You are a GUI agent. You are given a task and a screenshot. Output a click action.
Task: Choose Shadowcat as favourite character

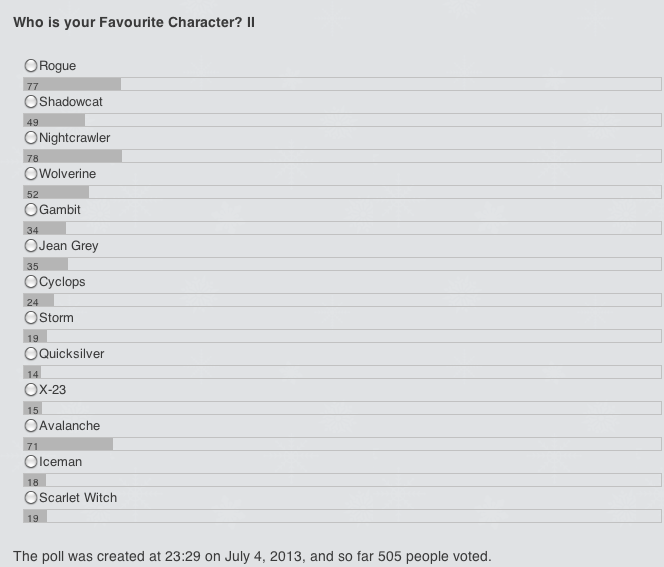(x=31, y=102)
